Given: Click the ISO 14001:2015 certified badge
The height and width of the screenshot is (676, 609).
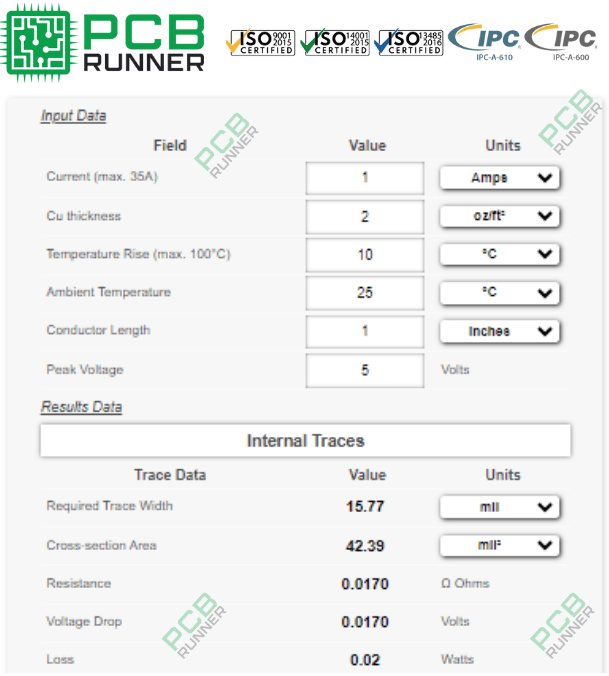Looking at the screenshot, I should (x=335, y=42).
